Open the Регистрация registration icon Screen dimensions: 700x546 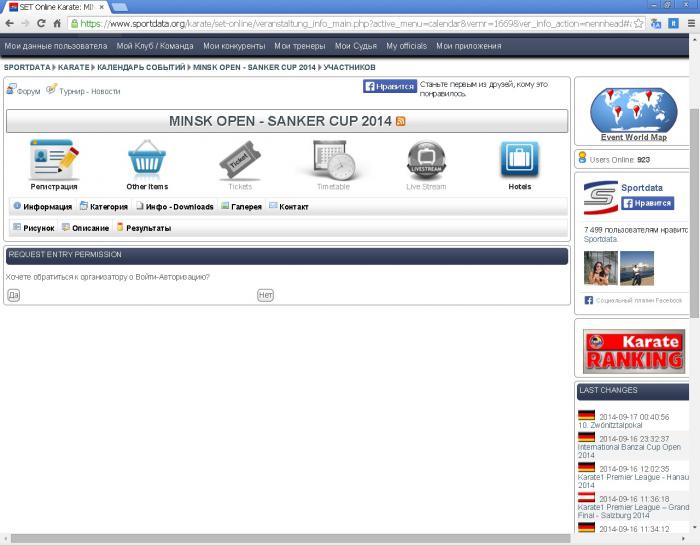54,160
